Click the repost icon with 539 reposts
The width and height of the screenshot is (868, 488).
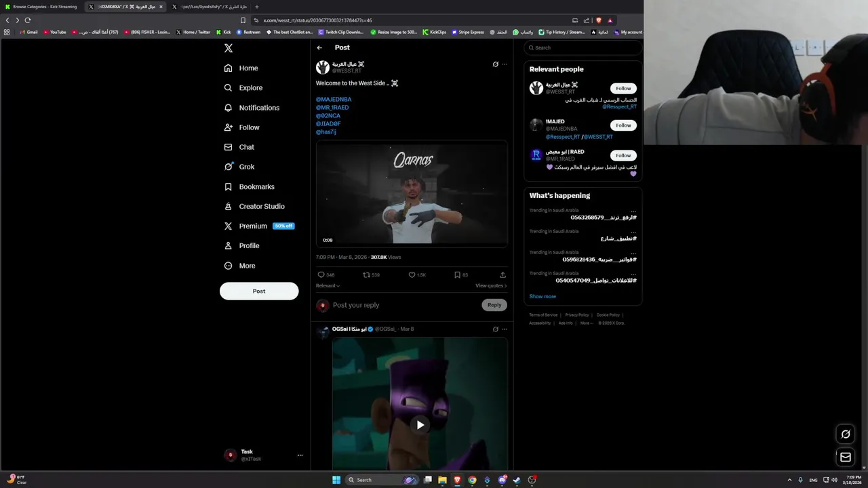pyautogui.click(x=367, y=274)
